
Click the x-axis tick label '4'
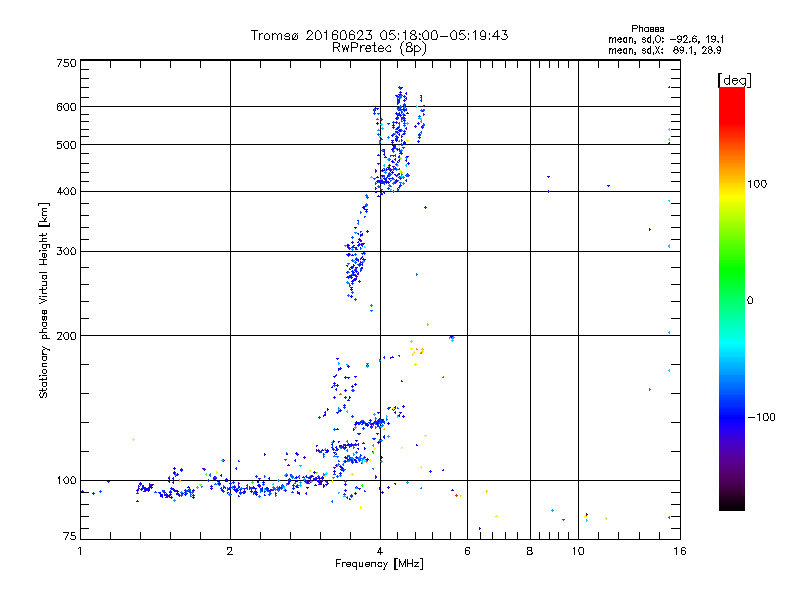click(380, 551)
